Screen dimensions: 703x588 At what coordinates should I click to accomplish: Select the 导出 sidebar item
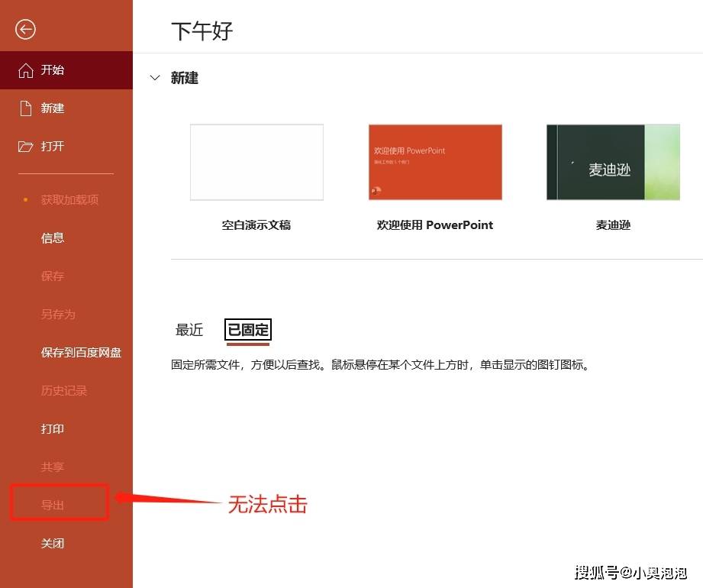[x=66, y=505]
